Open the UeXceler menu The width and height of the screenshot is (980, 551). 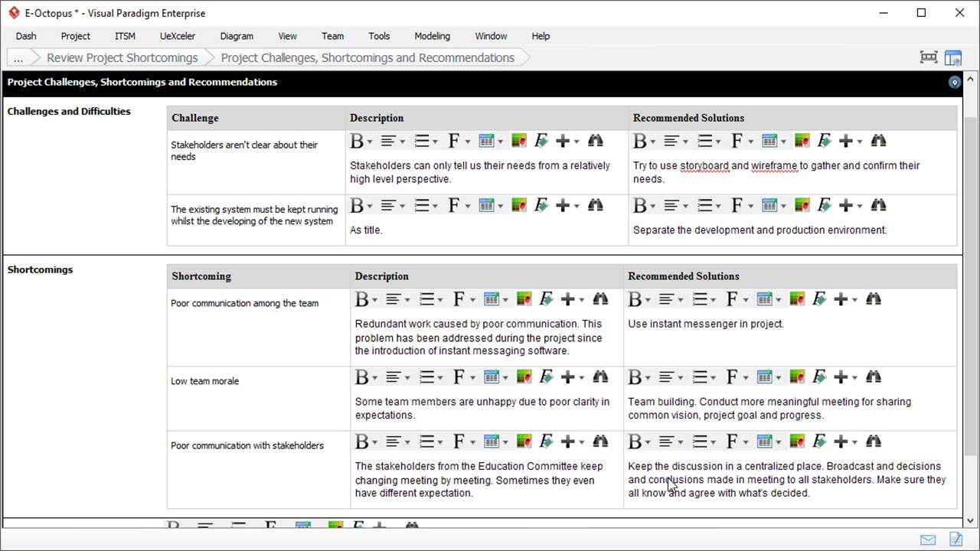click(178, 36)
